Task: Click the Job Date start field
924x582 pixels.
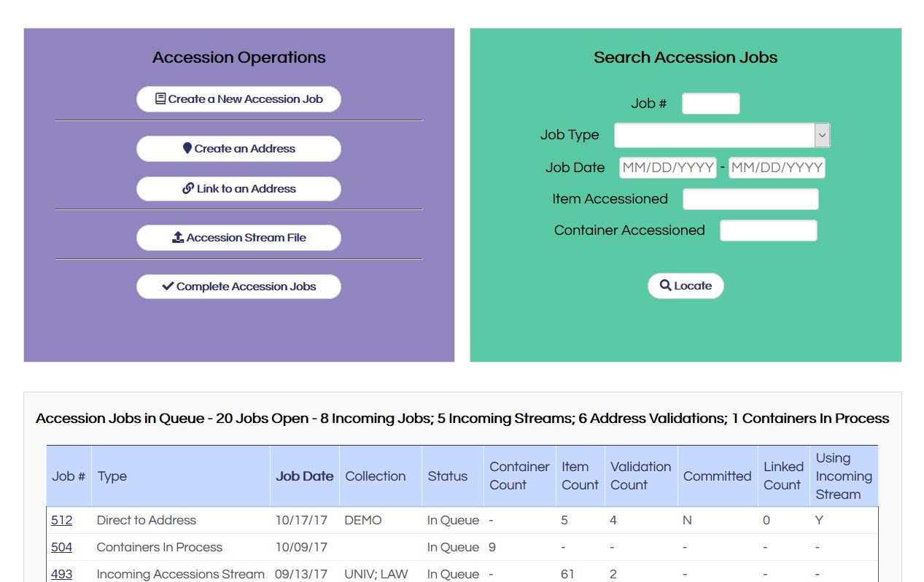Action: (x=667, y=168)
